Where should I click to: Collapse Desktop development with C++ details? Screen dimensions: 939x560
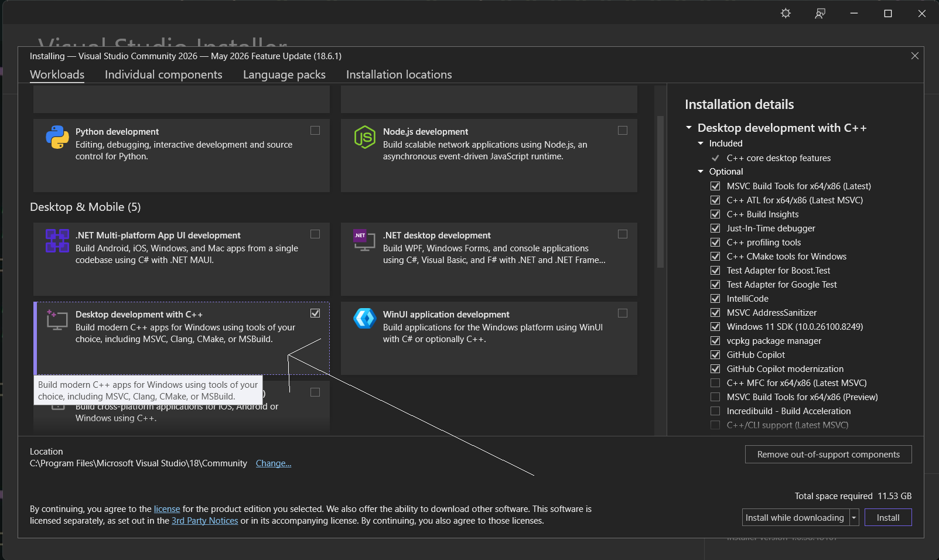pyautogui.click(x=689, y=128)
